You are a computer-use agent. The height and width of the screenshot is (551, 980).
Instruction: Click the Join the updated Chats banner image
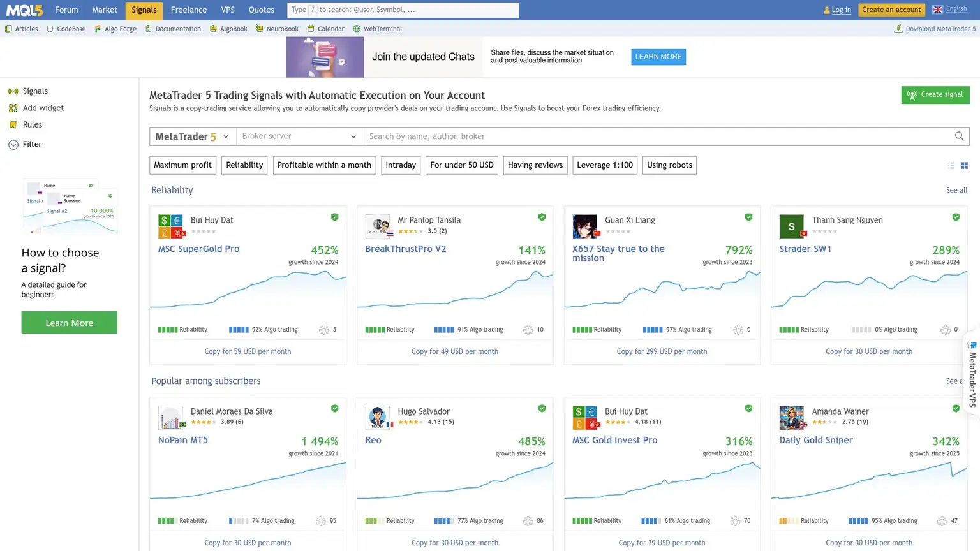pyautogui.click(x=325, y=57)
